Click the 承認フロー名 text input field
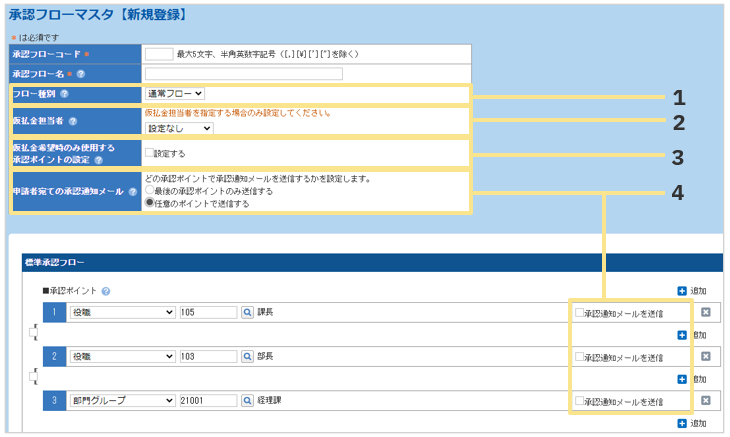 point(243,74)
